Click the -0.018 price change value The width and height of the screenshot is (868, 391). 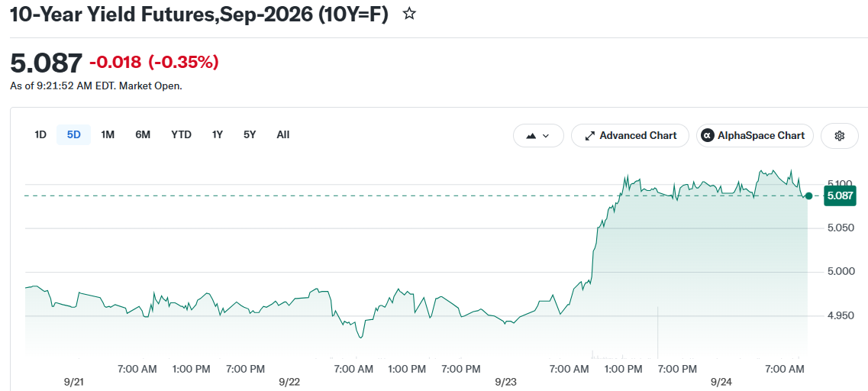click(115, 62)
